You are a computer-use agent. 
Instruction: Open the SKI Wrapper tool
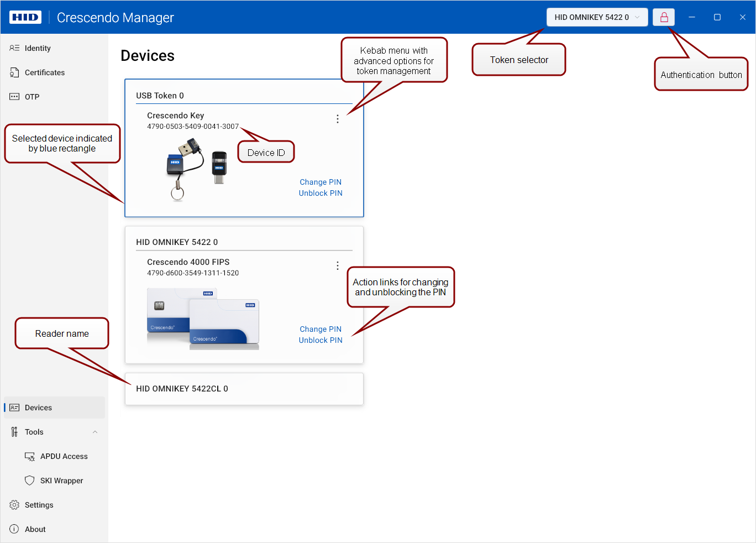(x=62, y=481)
